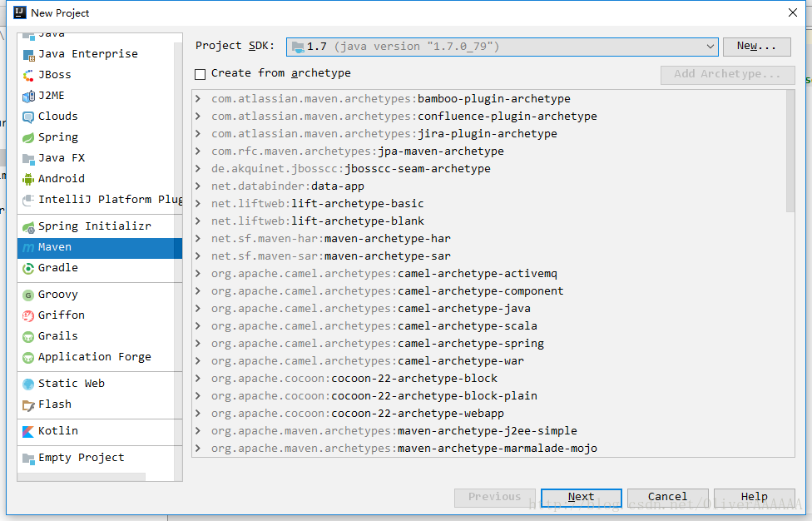Select maven-archetype-sar row
The height and width of the screenshot is (521, 812).
tap(489, 256)
